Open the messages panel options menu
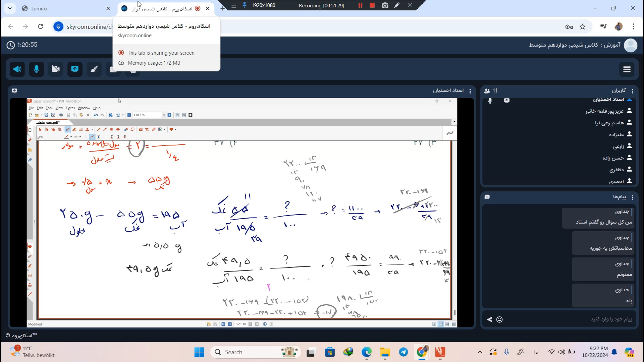This screenshot has width=644, height=362. click(x=633, y=197)
